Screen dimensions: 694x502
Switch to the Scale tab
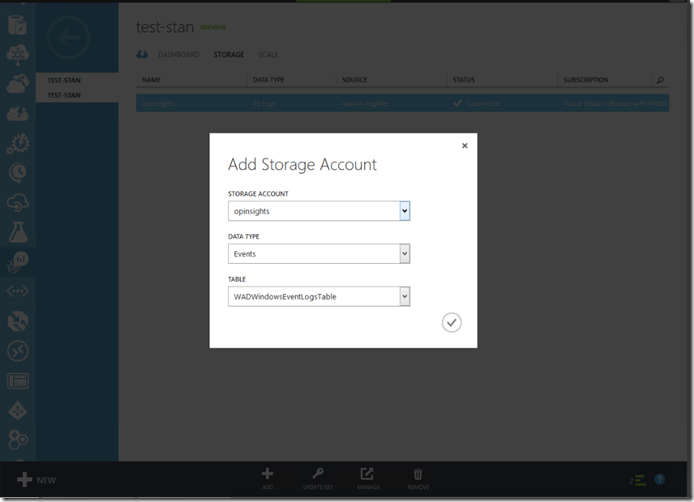pyautogui.click(x=268, y=54)
